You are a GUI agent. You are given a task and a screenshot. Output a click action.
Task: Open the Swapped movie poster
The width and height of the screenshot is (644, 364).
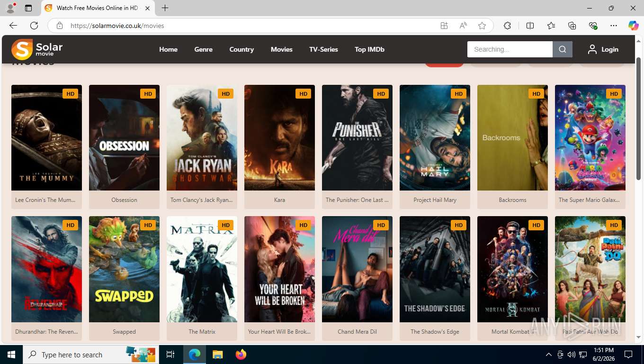pos(124,269)
